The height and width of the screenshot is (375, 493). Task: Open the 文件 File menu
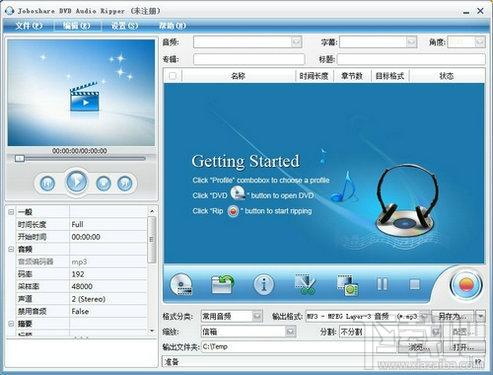coord(29,26)
